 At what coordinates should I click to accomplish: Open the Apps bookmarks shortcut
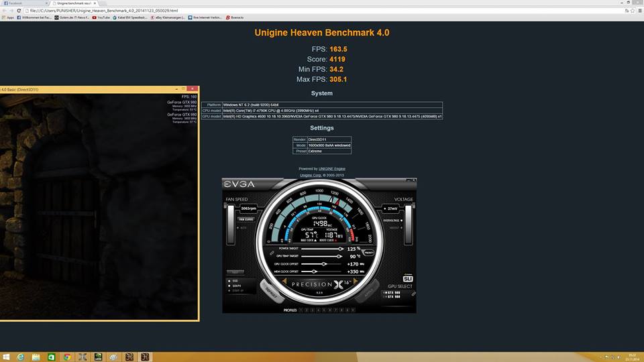tap(8, 17)
